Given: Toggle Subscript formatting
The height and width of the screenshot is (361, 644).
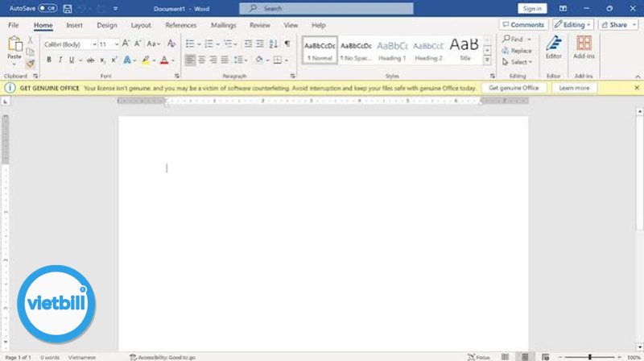Looking at the screenshot, I should coord(103,60).
